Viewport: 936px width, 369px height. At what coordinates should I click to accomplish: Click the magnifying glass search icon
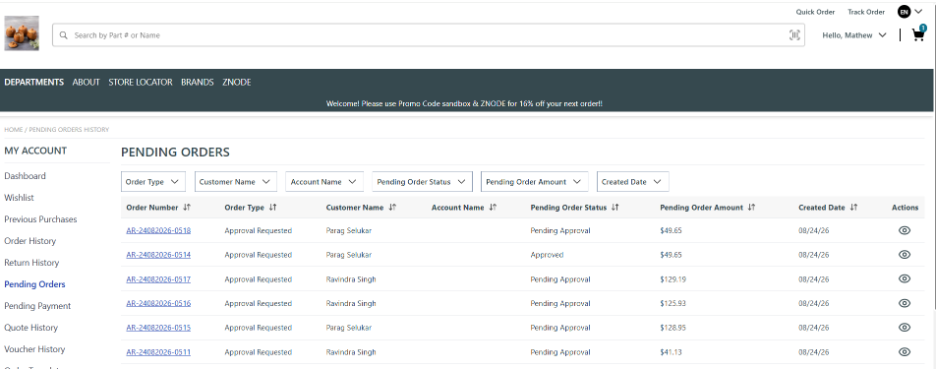(x=64, y=35)
